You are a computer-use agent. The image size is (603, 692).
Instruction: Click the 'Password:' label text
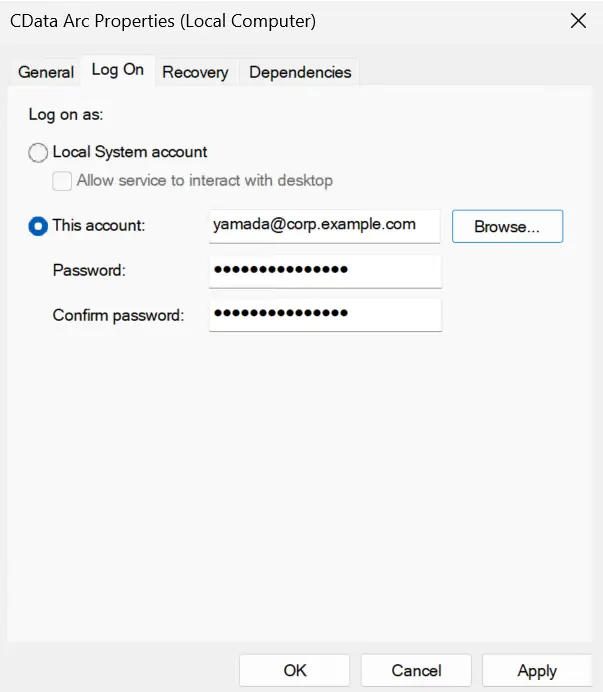[89, 271]
